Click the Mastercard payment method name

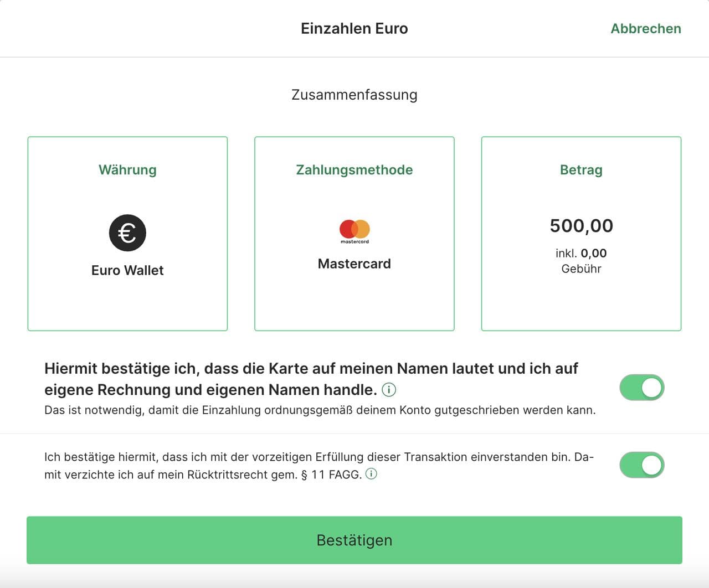tap(354, 264)
